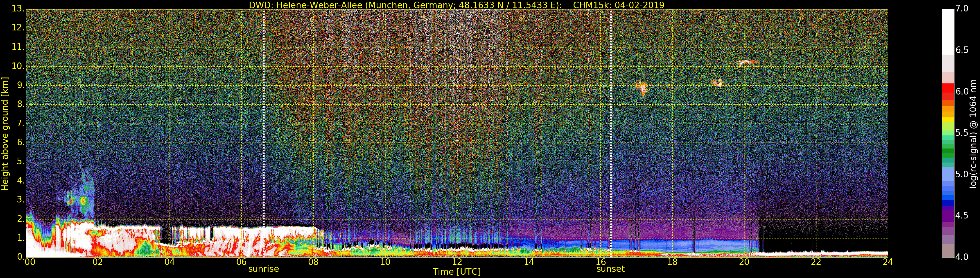The image size is (980, 278).
Task: Click the green cloud patch at 3 km near 01 UTC
Action: [x=83, y=200]
